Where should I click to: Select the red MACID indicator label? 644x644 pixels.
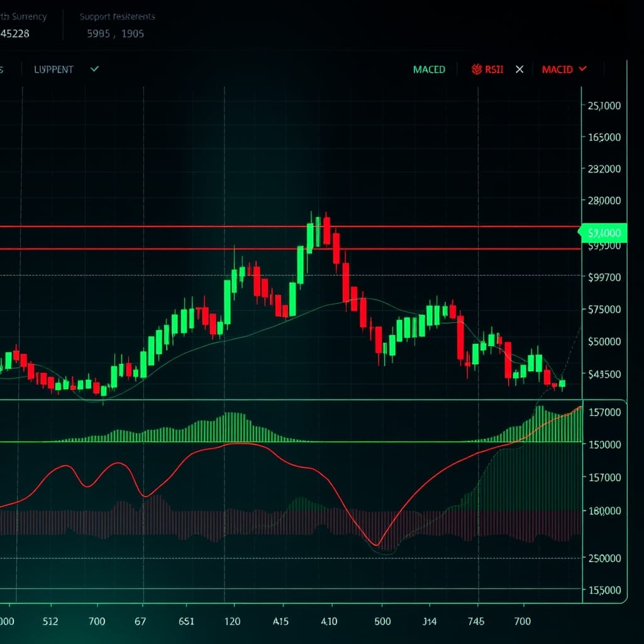[x=557, y=69]
